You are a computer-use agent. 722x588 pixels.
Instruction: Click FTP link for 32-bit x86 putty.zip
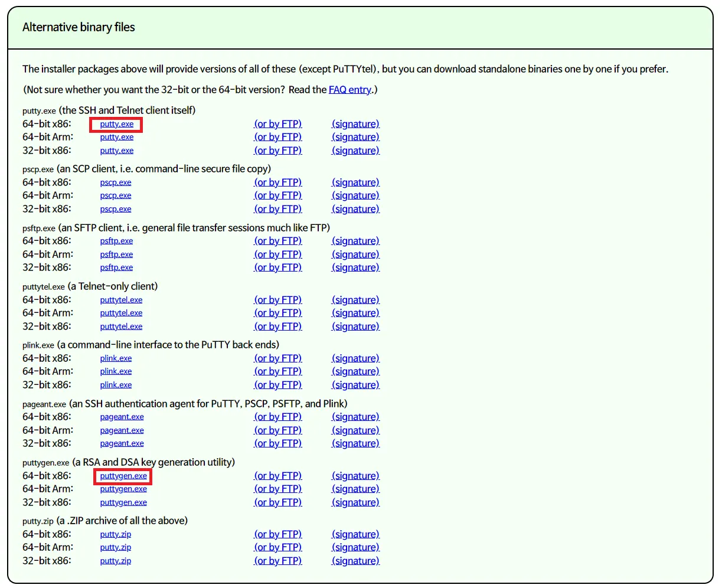pos(278,561)
